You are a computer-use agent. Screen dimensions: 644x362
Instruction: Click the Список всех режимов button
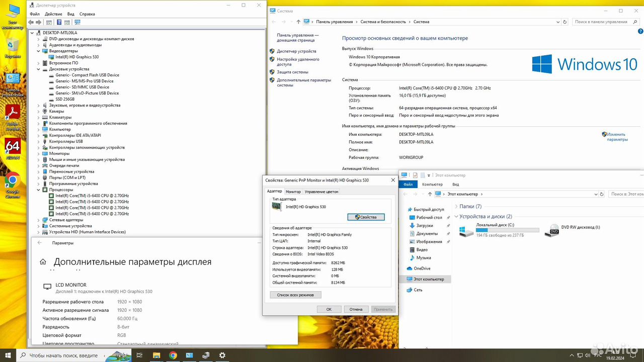295,295
